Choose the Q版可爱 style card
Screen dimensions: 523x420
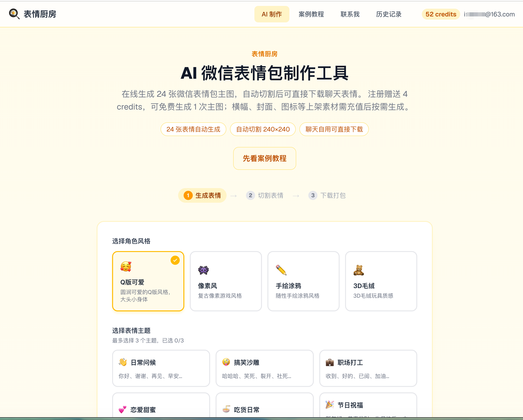click(148, 281)
